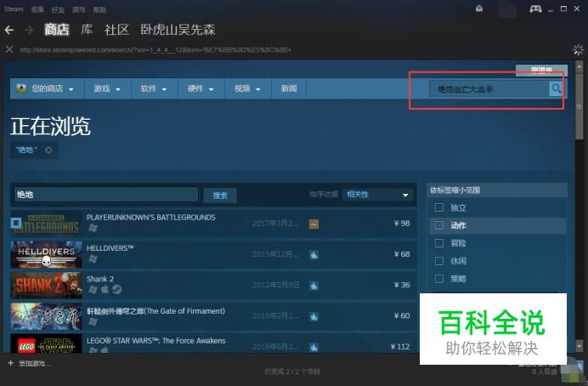588x386 pixels.
Task: Open the 游戏 menu in the menu bar
Action: coord(78,9)
